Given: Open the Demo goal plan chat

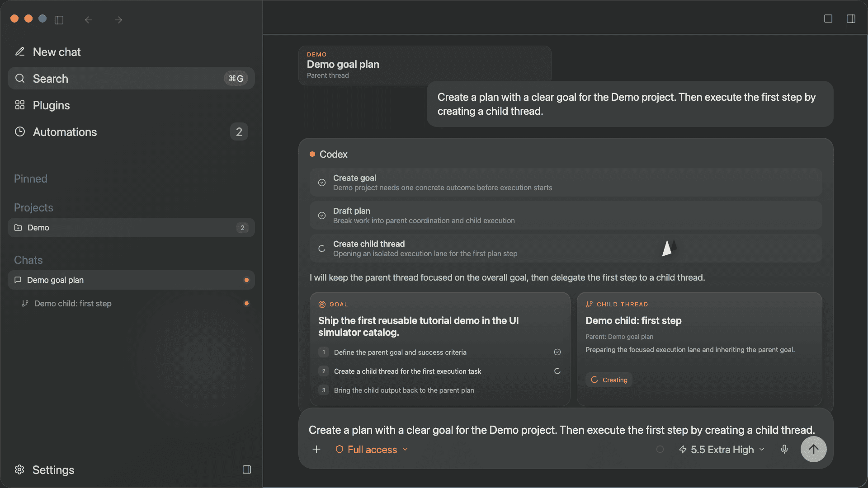Looking at the screenshot, I should click(131, 280).
